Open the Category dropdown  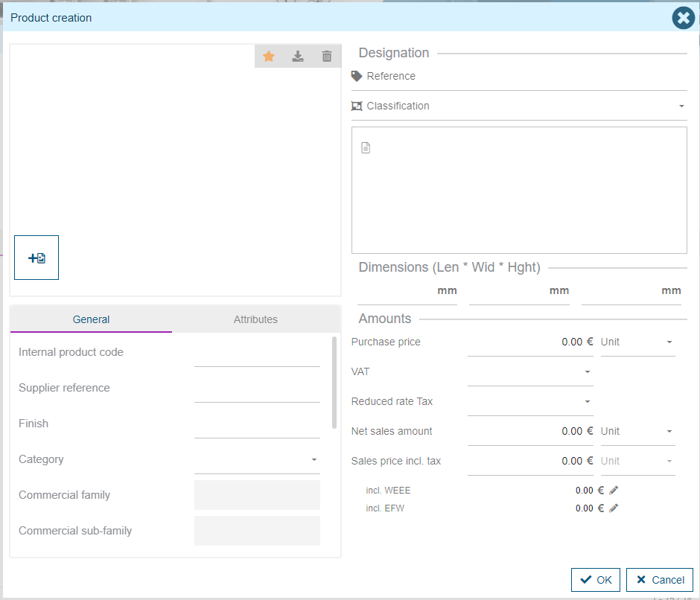point(314,459)
